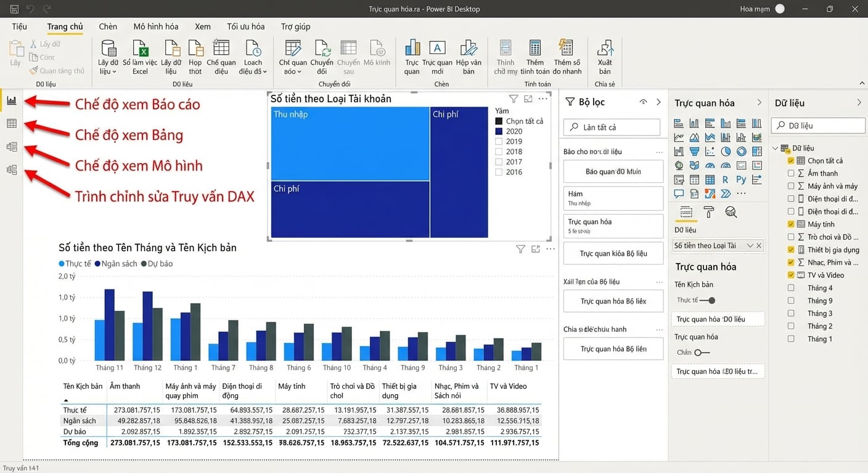Image resolution: width=868 pixels, height=473 pixels.
Task: Open the Loach điều đỡ dropdown
Action: (x=253, y=57)
